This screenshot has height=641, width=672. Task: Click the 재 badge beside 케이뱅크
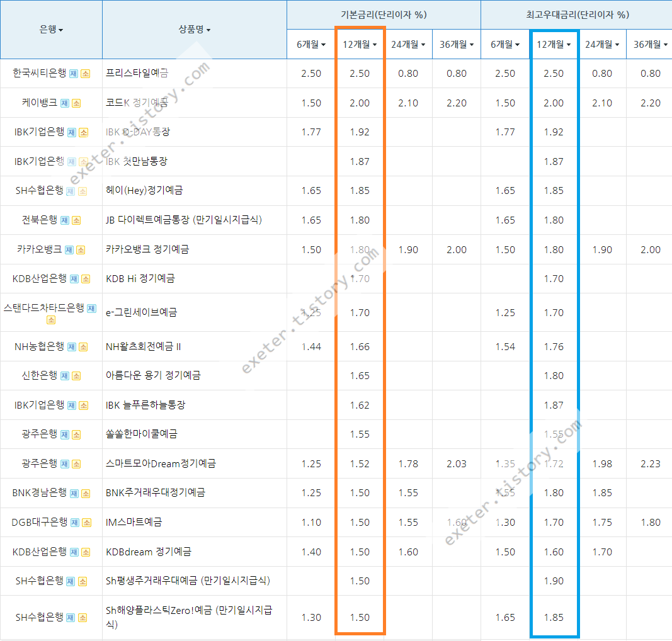65,103
